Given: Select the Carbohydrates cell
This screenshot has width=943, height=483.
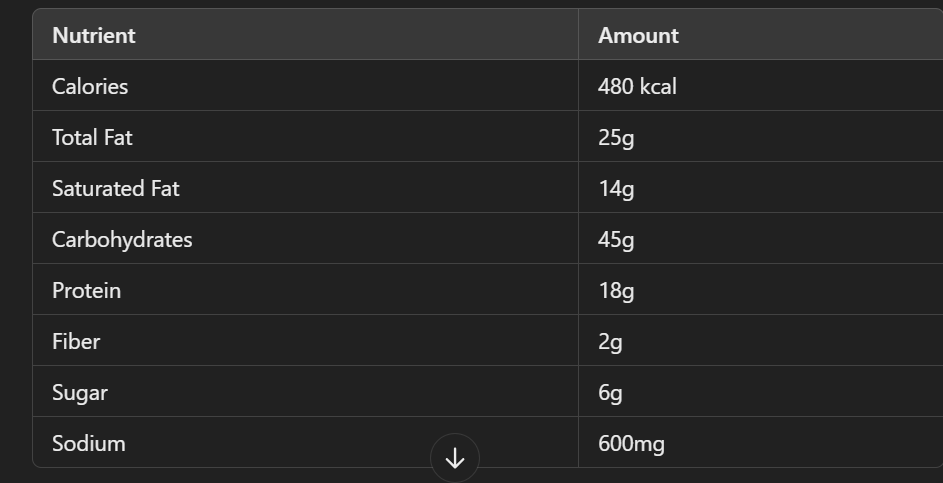Looking at the screenshot, I should click(122, 240).
